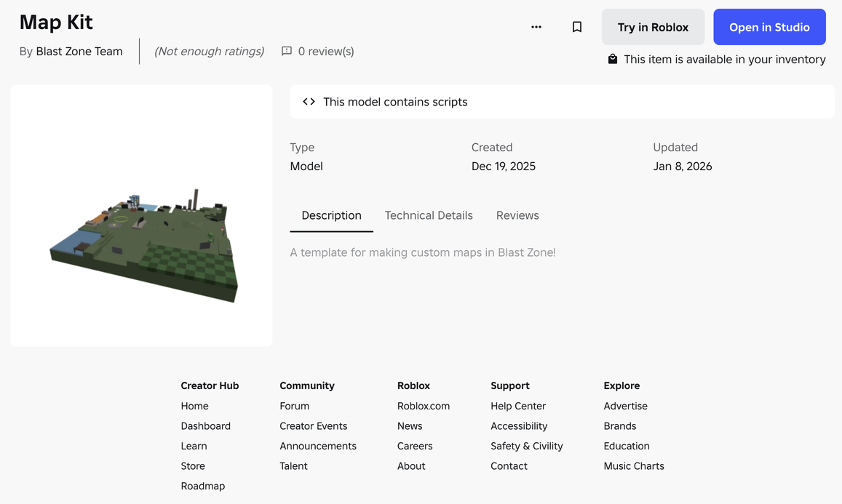Click the code brackets scripts icon
842x504 pixels.
point(309,102)
